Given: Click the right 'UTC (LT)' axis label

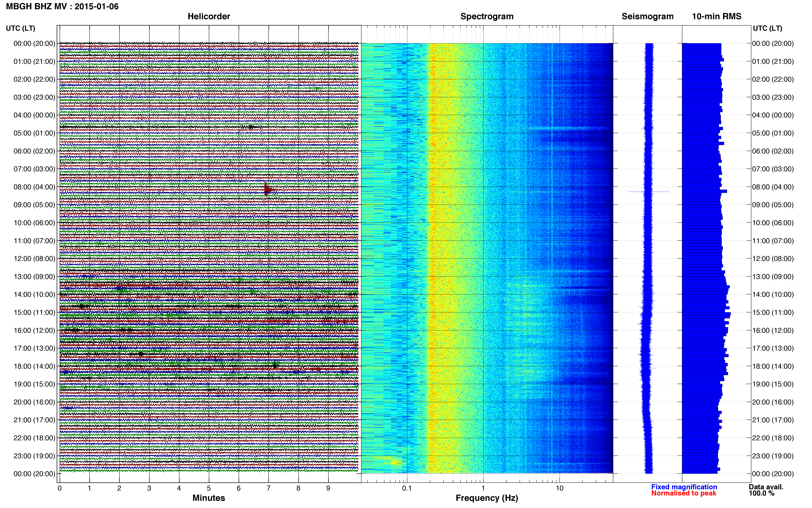Looking at the screenshot, I should tap(767, 28).
